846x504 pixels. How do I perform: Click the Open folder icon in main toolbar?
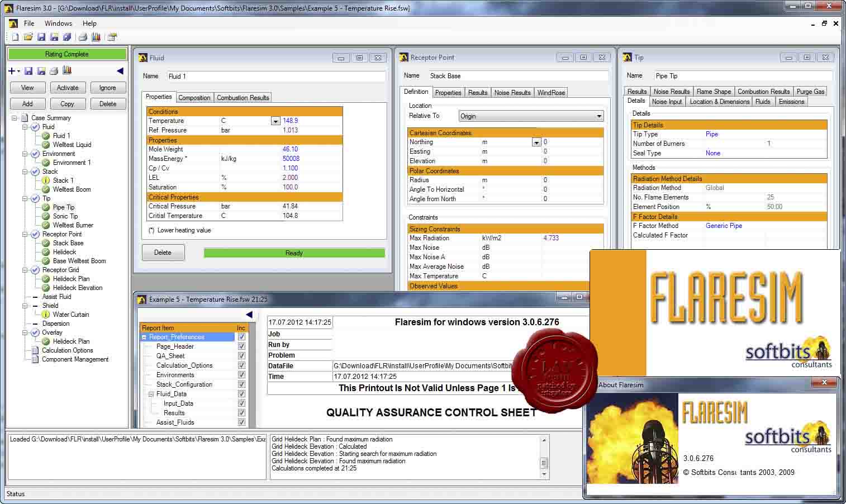coord(28,37)
